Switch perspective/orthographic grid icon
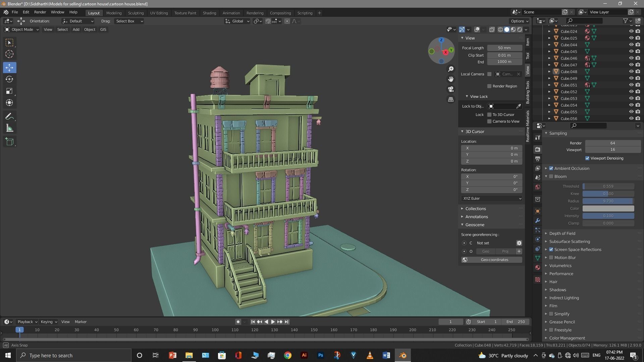The image size is (644, 362). (451, 100)
